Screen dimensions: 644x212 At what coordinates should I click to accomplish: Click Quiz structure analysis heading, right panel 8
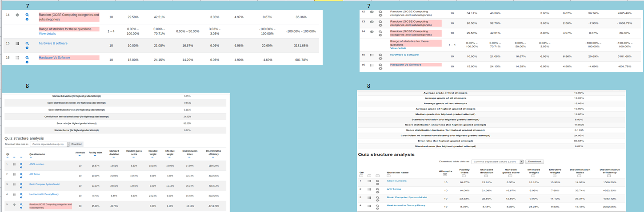(386, 154)
